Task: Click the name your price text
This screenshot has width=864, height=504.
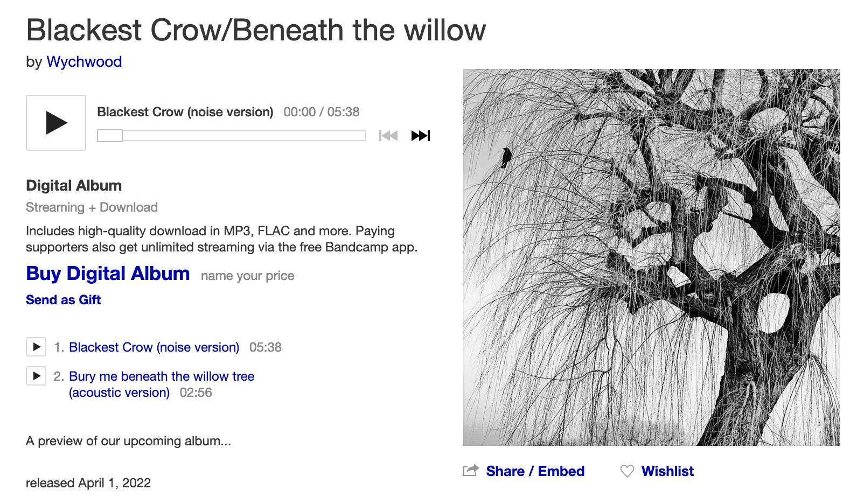Action: point(248,276)
